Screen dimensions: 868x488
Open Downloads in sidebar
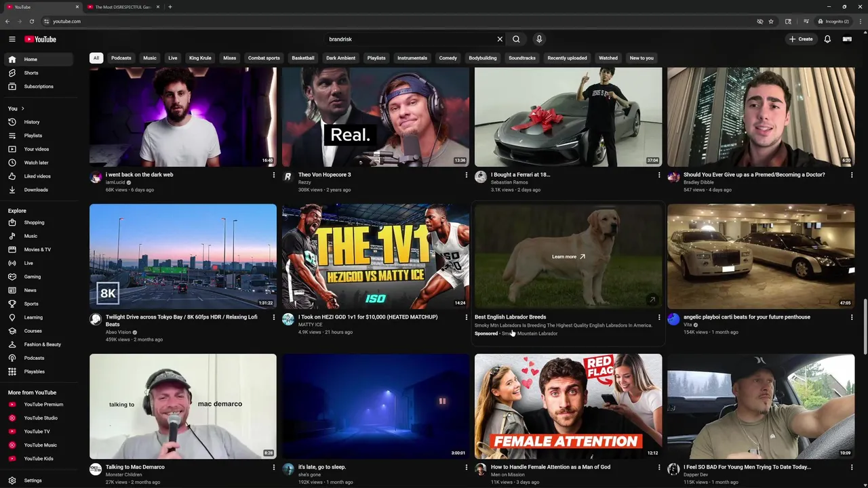pyautogui.click(x=40, y=190)
